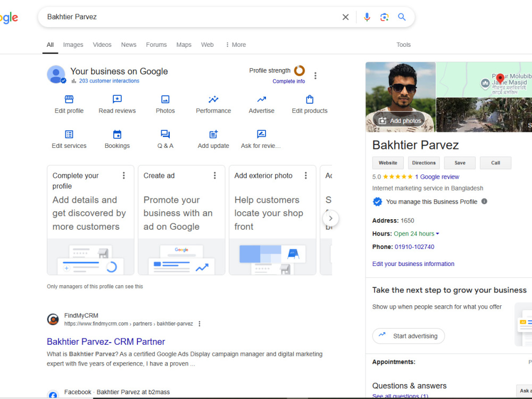Click phone number 01910-102740

pyautogui.click(x=414, y=247)
